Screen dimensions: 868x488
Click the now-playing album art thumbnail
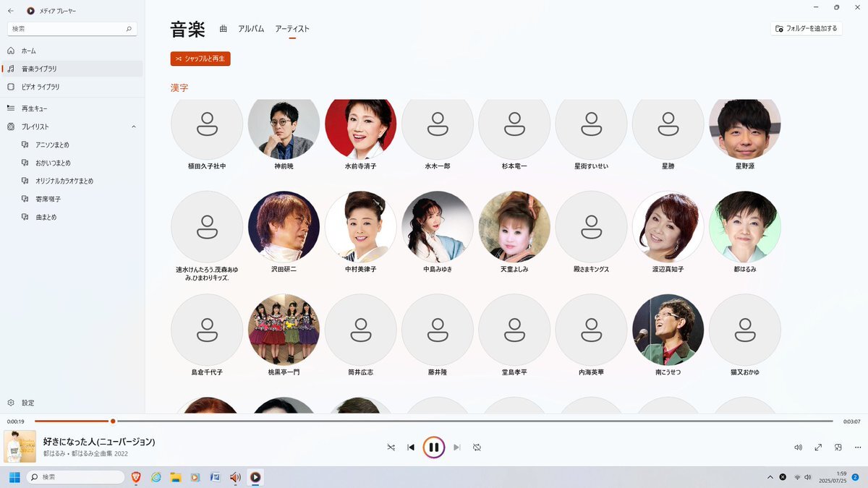(20, 447)
